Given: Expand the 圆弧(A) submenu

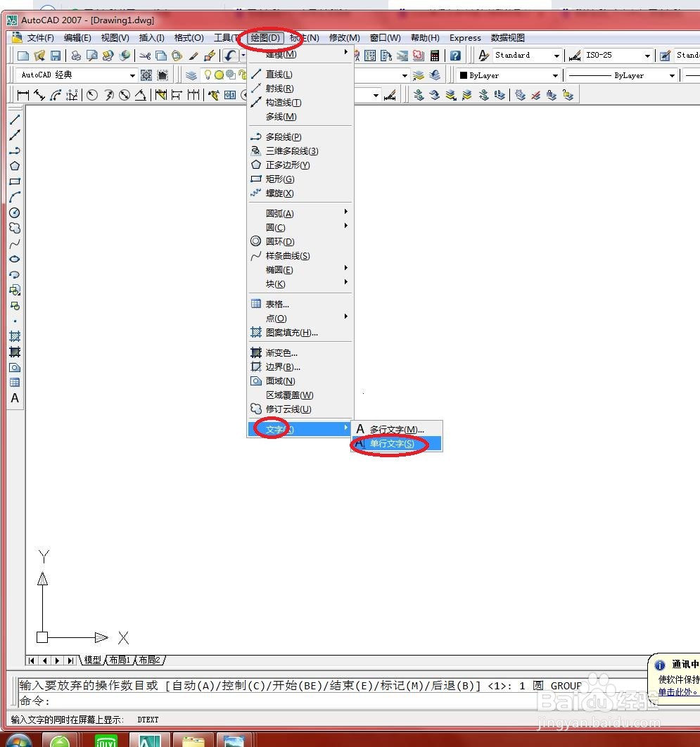Looking at the screenshot, I should click(300, 213).
